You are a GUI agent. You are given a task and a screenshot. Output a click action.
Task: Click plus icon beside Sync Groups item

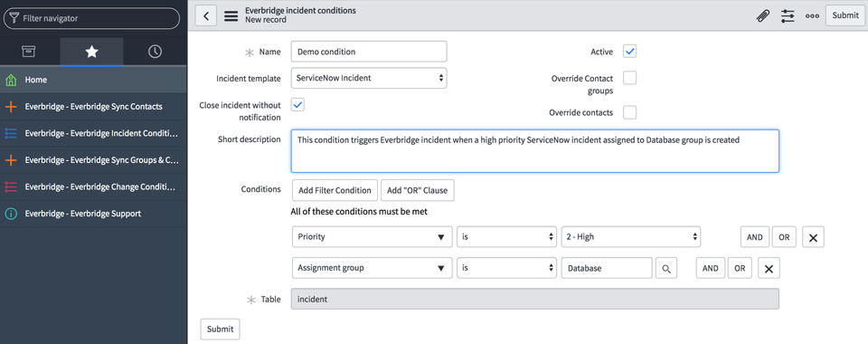(x=11, y=160)
